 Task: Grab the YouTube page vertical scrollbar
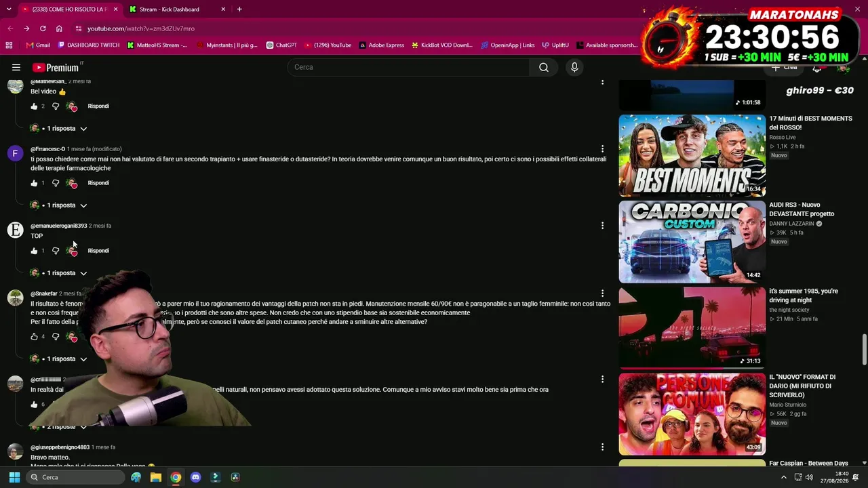[864, 349]
